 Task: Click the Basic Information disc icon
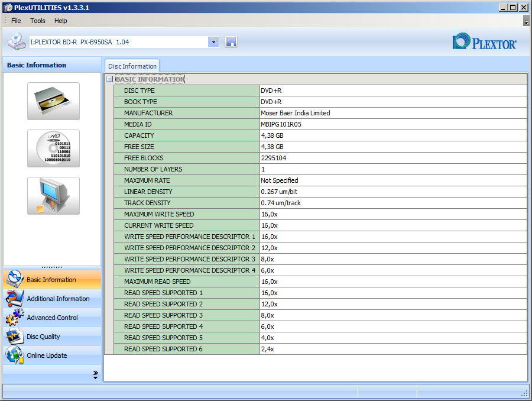pos(15,279)
